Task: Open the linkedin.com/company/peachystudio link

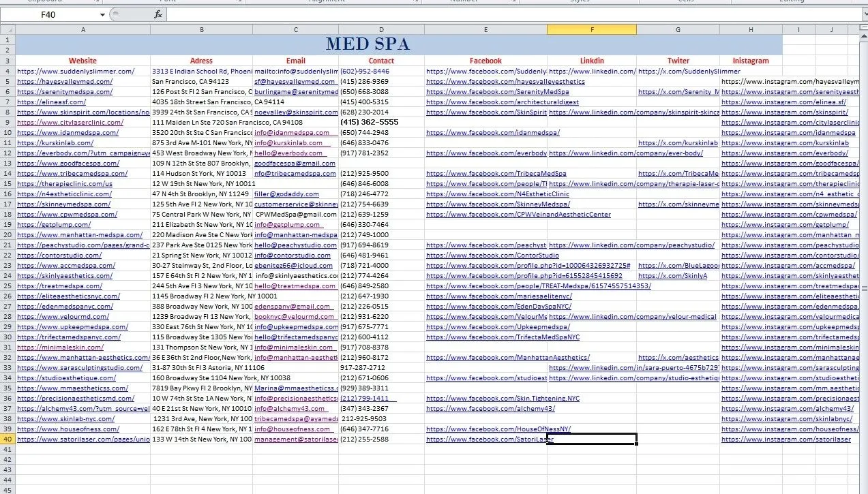Action: 631,245
